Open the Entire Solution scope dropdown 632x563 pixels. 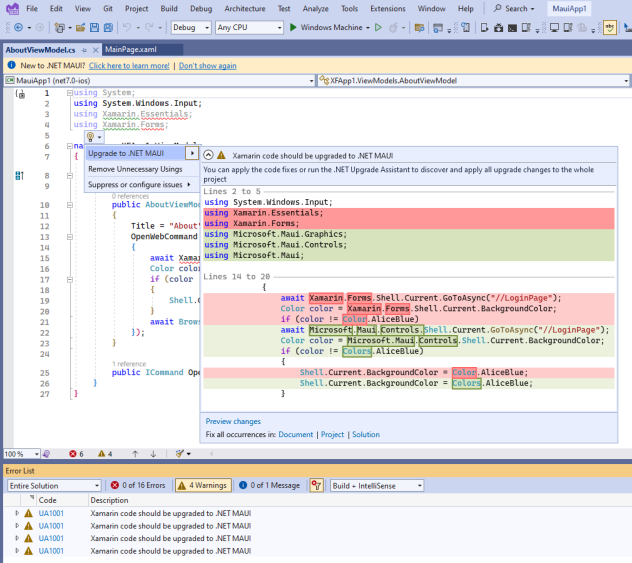point(52,485)
